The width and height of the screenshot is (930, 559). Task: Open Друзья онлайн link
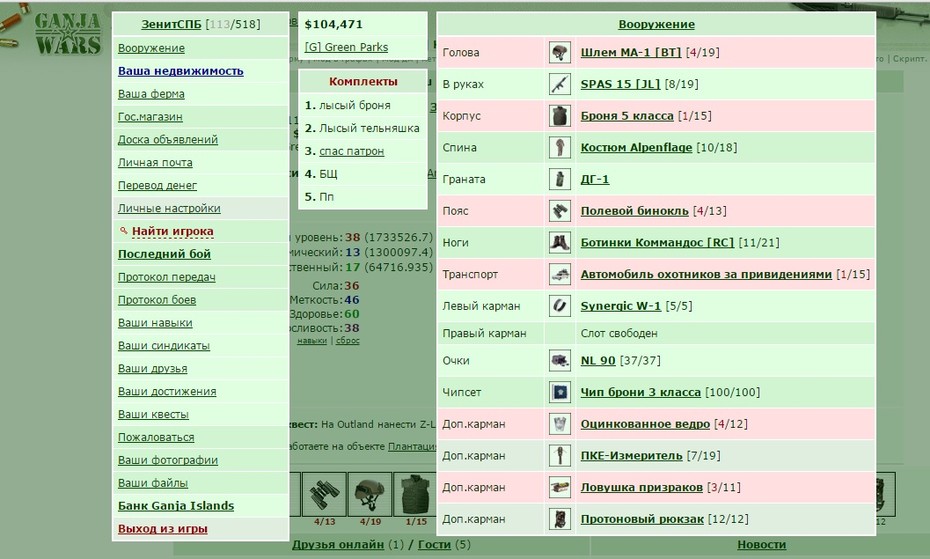pos(337,545)
